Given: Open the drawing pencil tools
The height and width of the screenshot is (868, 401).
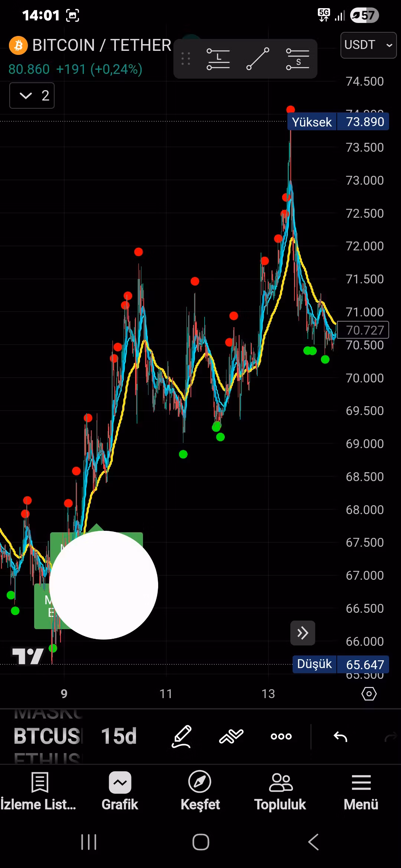Looking at the screenshot, I should point(182,736).
